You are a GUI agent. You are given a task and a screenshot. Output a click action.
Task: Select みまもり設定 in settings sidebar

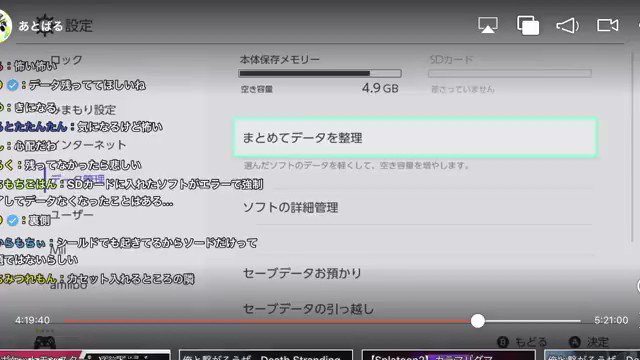(86, 110)
